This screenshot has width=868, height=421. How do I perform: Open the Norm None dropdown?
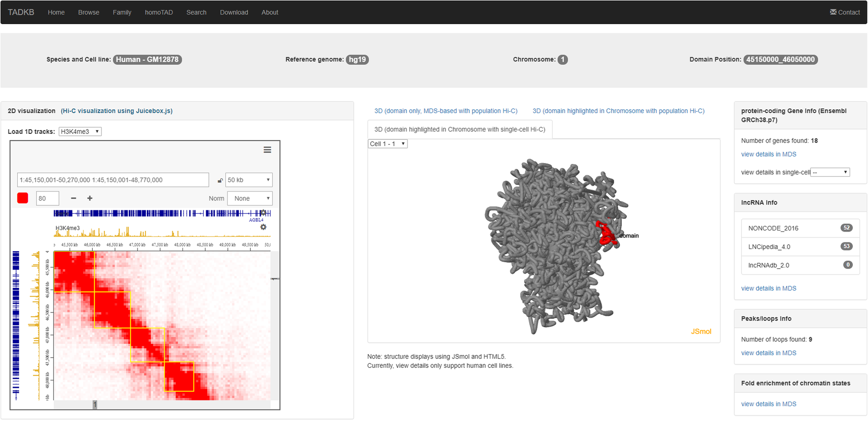click(x=250, y=198)
